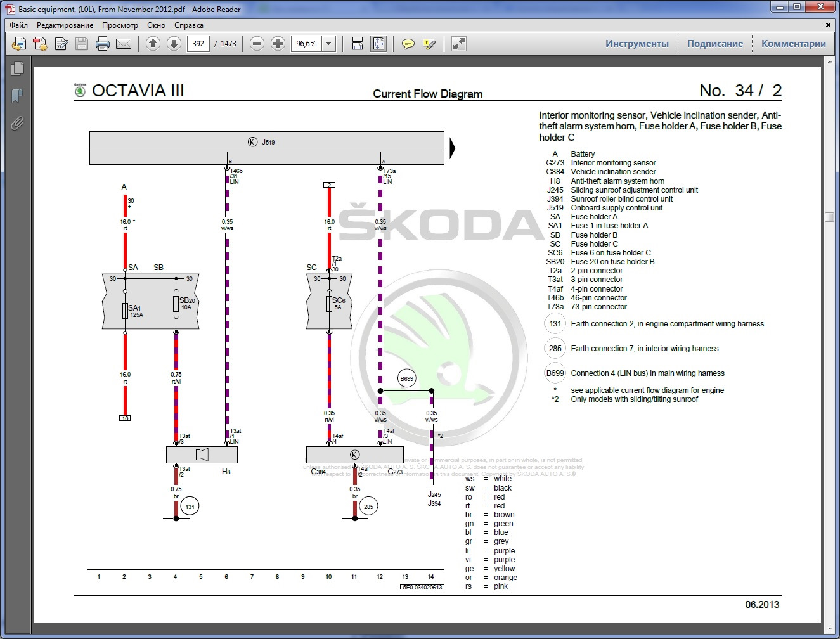The image size is (840, 639).
Task: Click the scrollbar down arrow
Action: pos(829,629)
